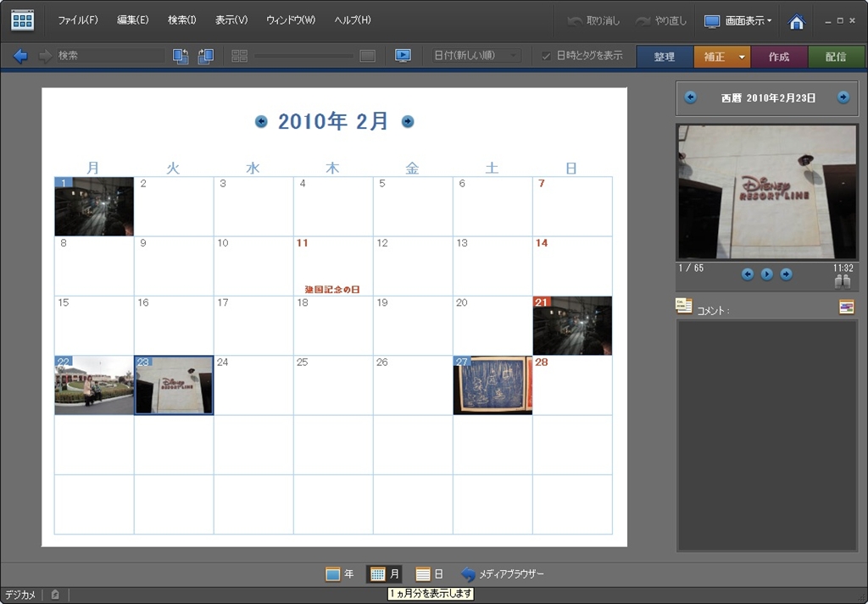Viewport: 868px width, 604px height.
Task: Go to previous month using left arrow beside 2010年 2月
Action: click(x=261, y=122)
